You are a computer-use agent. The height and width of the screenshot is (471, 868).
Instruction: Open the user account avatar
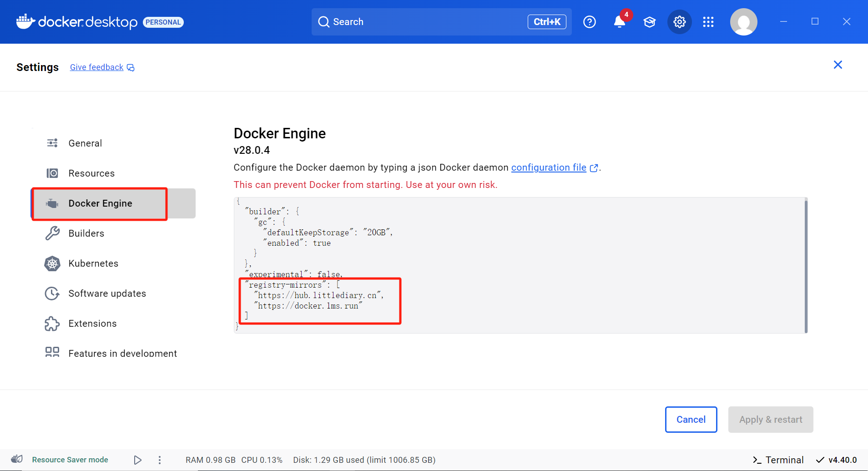(744, 22)
